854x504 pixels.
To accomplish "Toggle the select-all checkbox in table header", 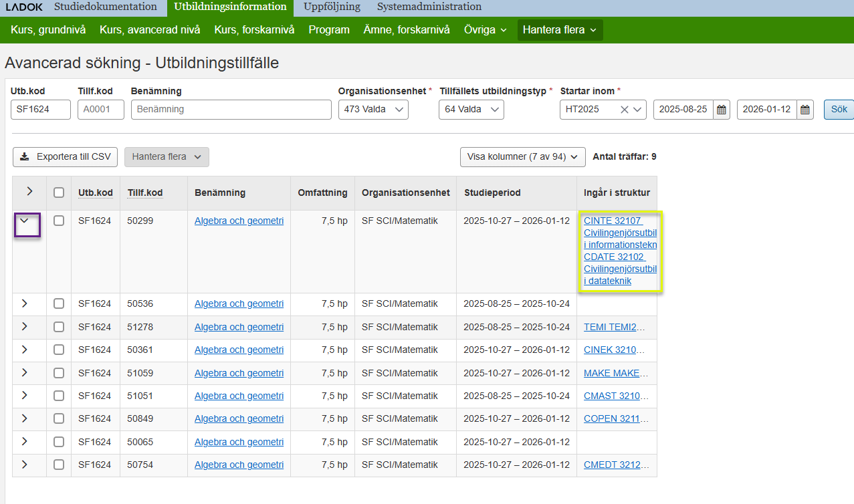I will pos(59,193).
